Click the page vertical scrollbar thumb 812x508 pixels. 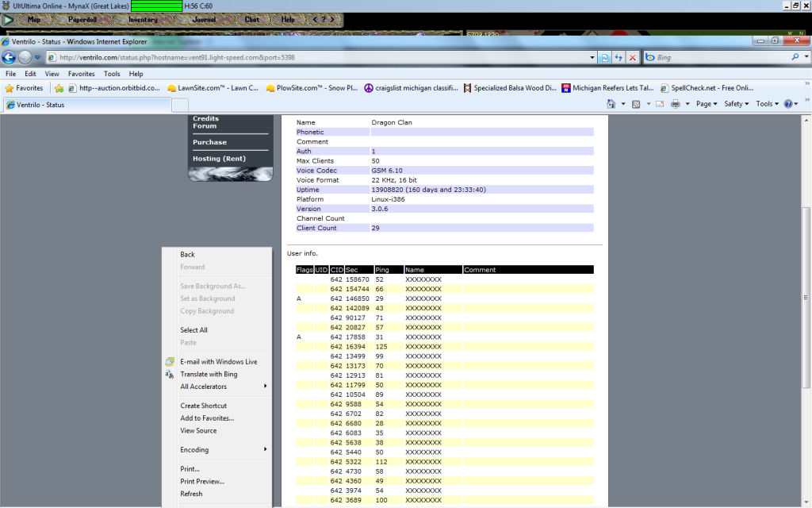pyautogui.click(x=806, y=297)
